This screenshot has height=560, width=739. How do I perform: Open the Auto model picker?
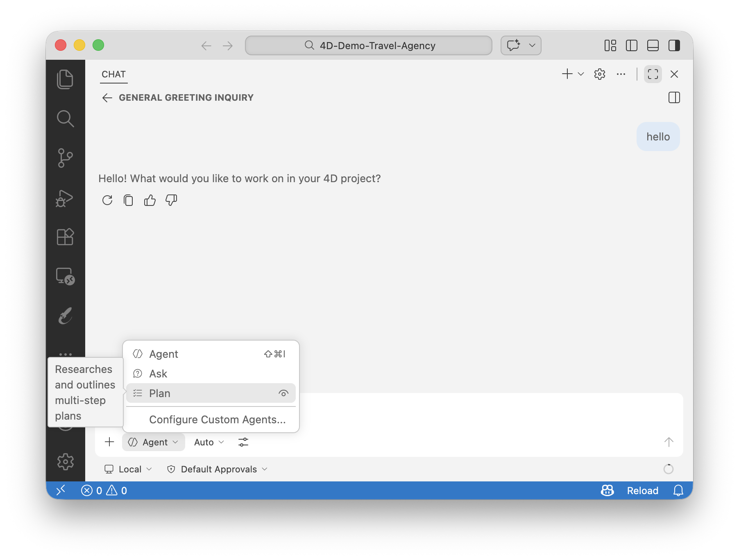tap(209, 442)
